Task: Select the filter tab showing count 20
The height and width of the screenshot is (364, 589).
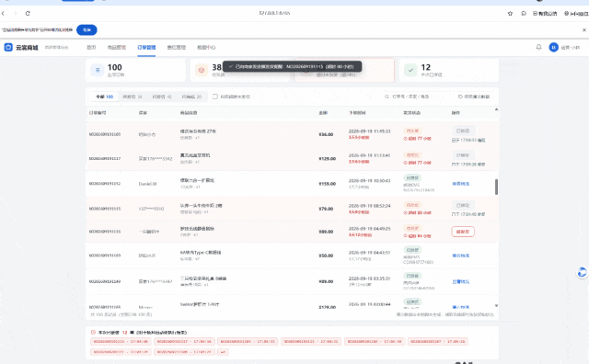Action: tap(191, 97)
